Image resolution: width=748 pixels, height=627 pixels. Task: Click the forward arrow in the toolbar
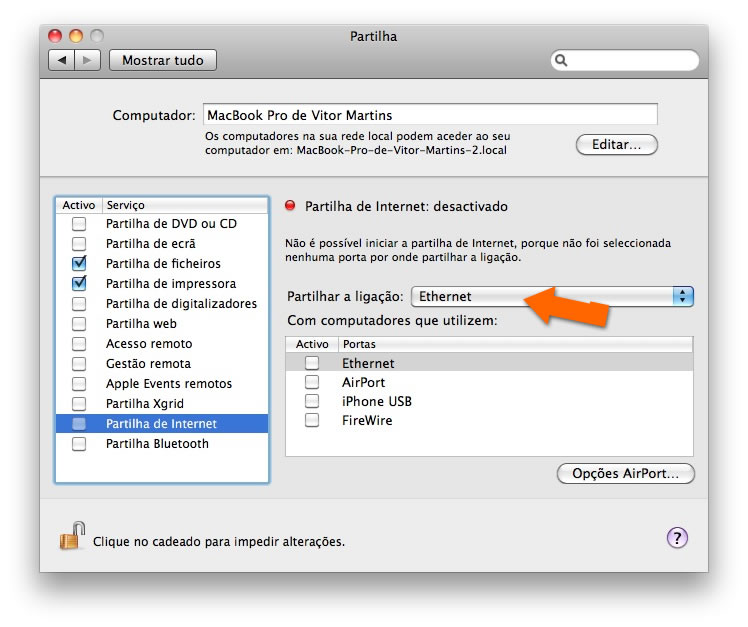point(87,60)
